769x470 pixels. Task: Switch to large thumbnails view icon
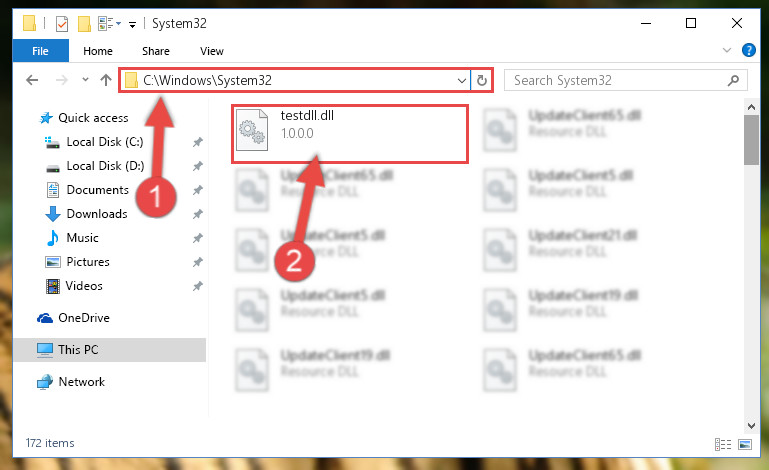click(745, 444)
